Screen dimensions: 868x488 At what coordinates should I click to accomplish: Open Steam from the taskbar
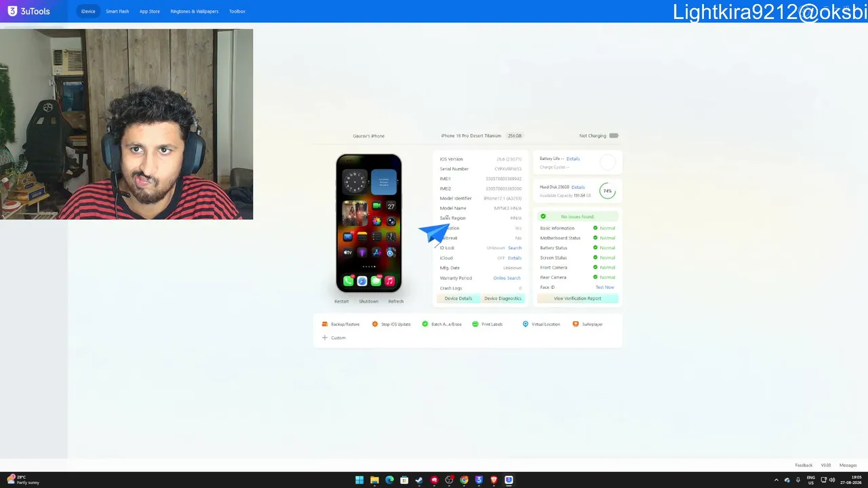(x=419, y=480)
